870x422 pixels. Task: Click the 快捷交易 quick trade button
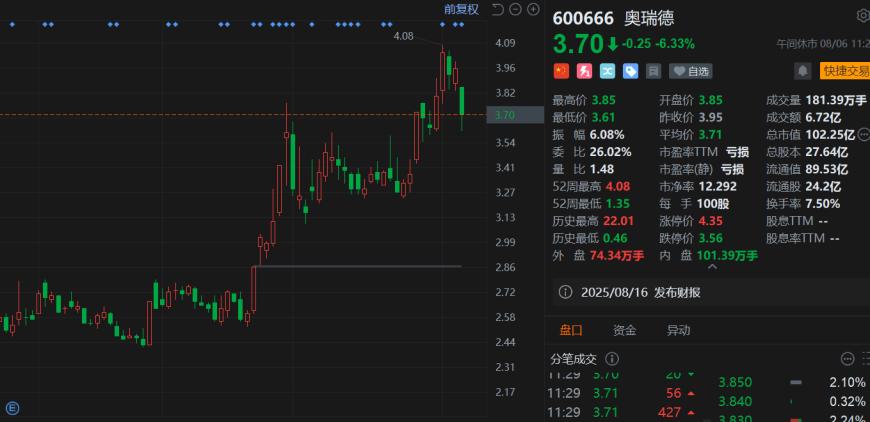(844, 71)
